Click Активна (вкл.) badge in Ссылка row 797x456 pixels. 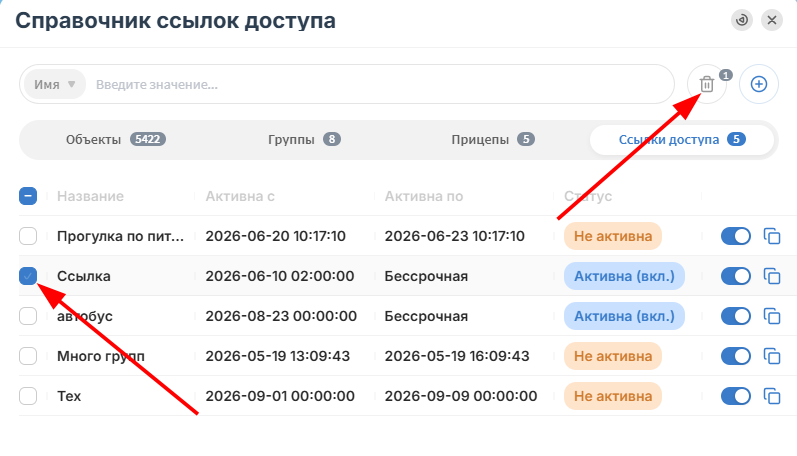(x=624, y=276)
